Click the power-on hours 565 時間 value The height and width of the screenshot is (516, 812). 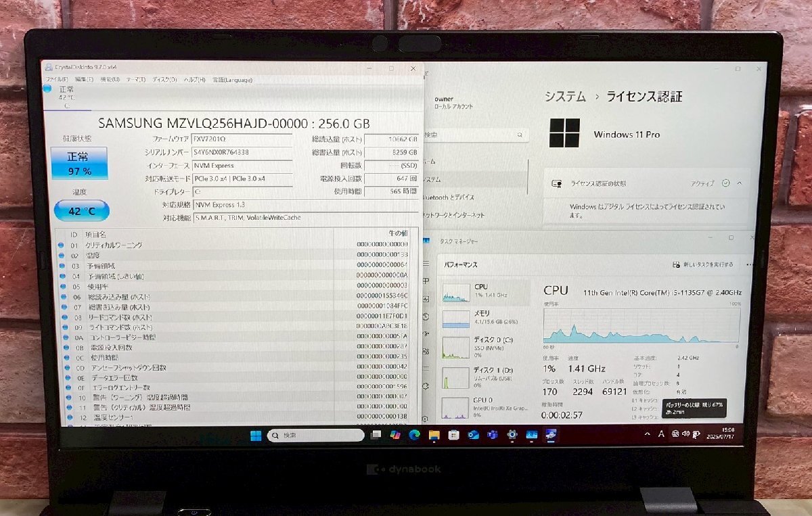click(392, 191)
